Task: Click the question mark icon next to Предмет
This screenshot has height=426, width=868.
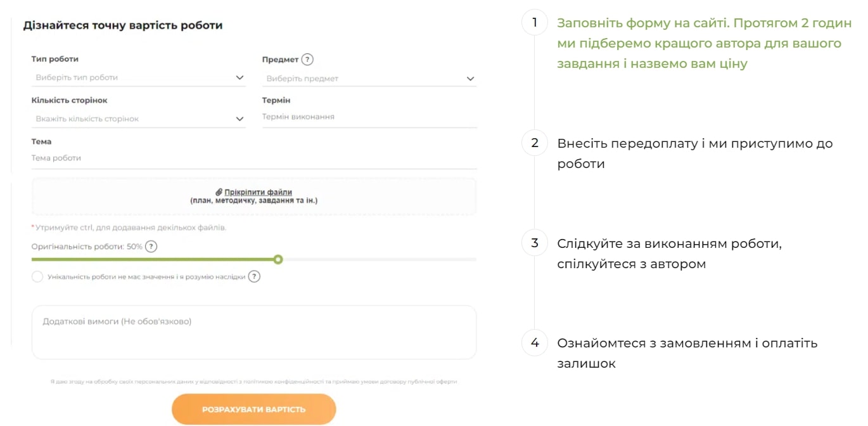Action: (x=308, y=59)
